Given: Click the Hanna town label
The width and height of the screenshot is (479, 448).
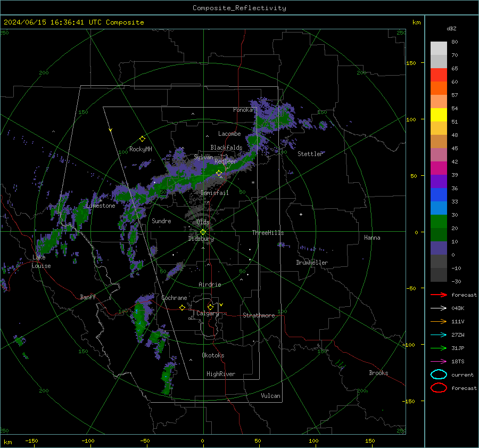Looking at the screenshot, I should point(372,238).
